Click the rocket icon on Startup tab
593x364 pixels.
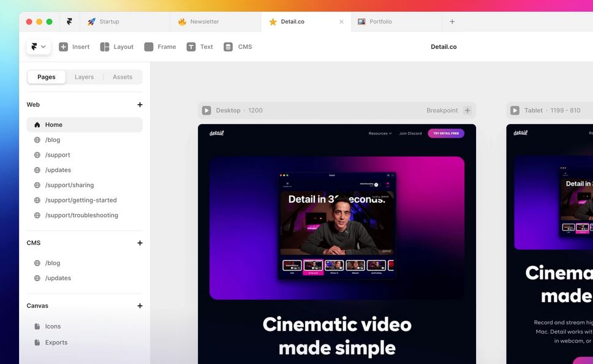(x=91, y=21)
